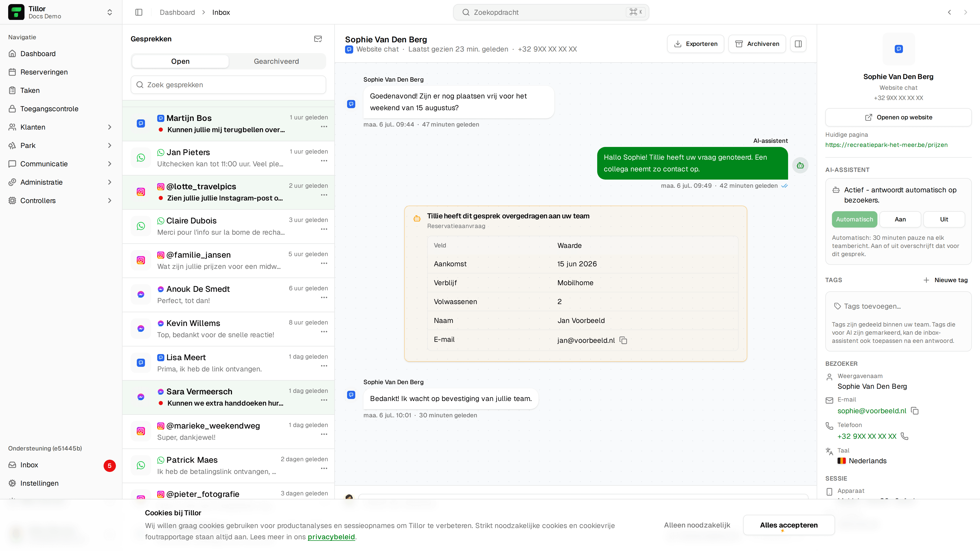Screen dimensions: 980x551
Task: Open the recreatiepark-het-meer.be/prijzen link
Action: tap(886, 145)
